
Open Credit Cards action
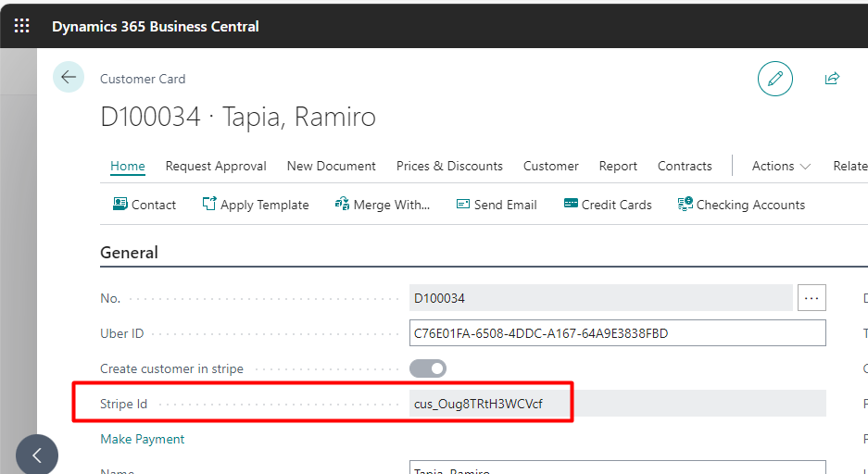click(x=608, y=205)
